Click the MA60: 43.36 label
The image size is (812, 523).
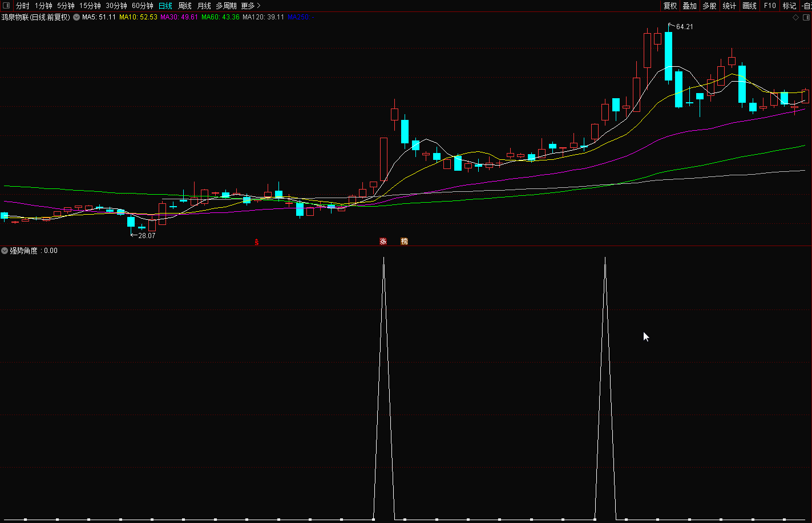220,17
